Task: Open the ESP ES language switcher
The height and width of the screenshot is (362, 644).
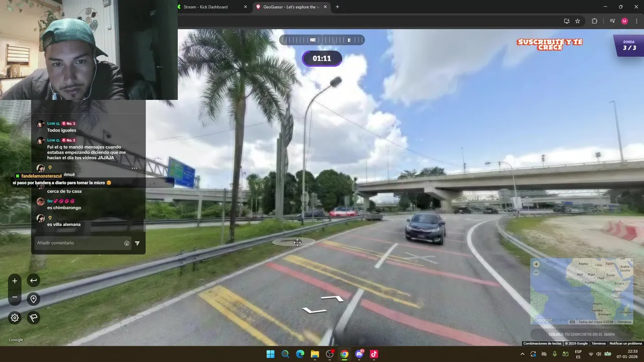Action: pyautogui.click(x=578, y=354)
